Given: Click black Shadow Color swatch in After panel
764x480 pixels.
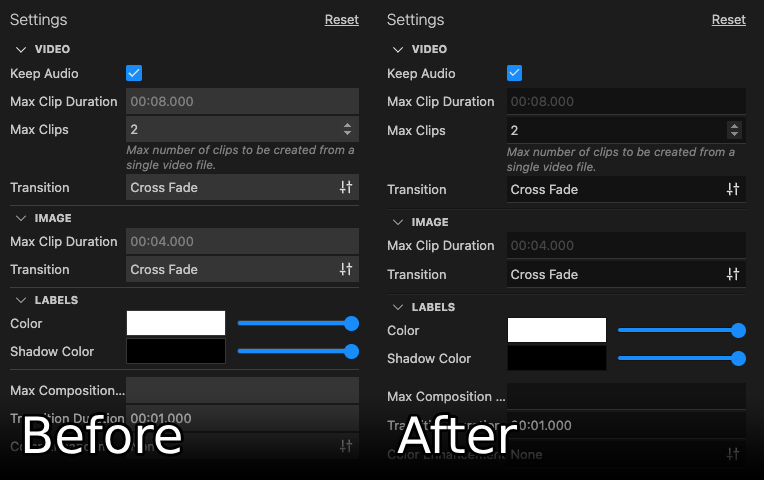Looking at the screenshot, I should (557, 358).
